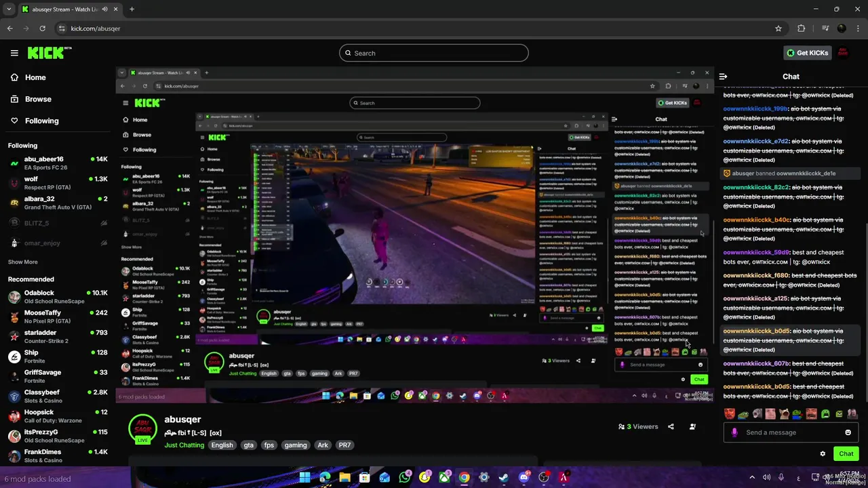This screenshot has height=488, width=868.
Task: Open the three-dot Chrome menu
Action: [859, 28]
